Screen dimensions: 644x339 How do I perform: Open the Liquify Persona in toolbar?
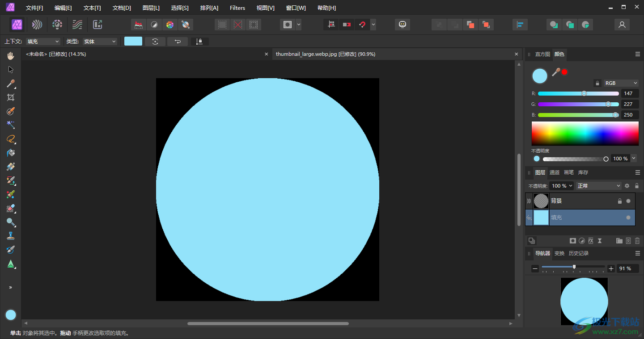(37, 25)
